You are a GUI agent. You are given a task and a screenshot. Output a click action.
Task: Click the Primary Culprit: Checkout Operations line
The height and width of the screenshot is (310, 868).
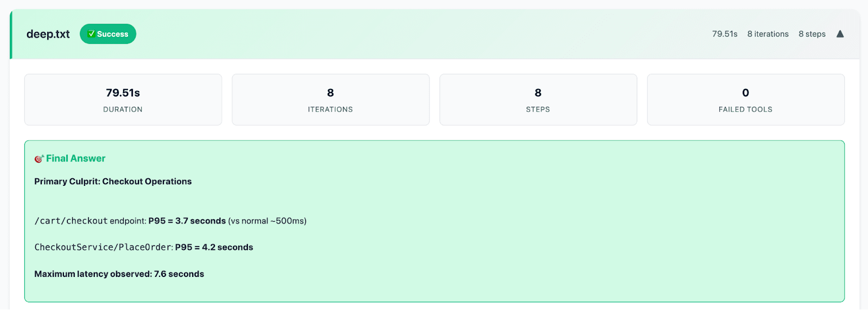(x=113, y=182)
